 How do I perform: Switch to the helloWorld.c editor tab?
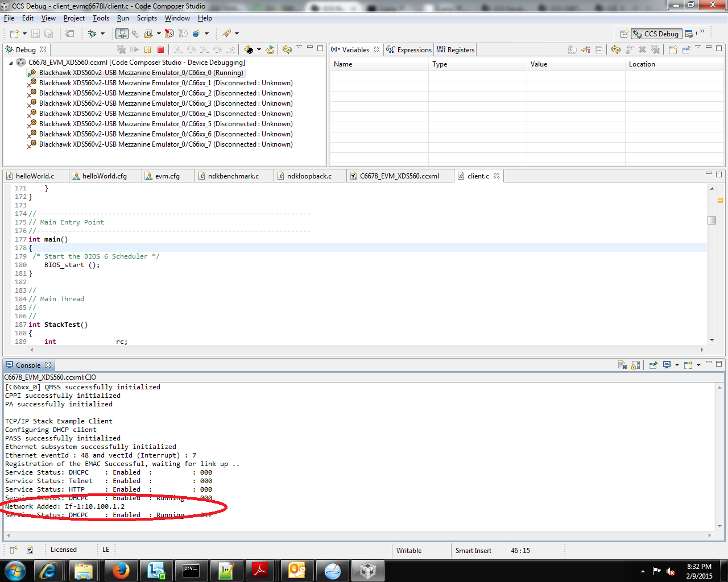[35, 176]
